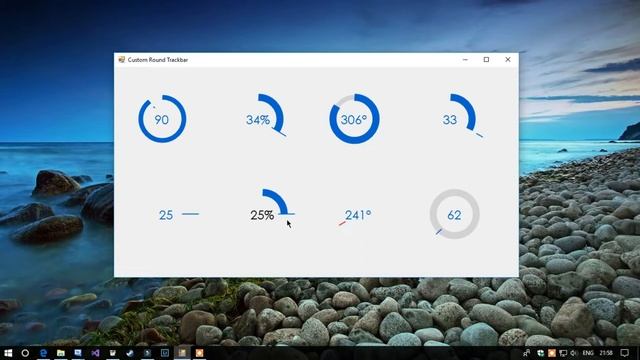Screen dimensions: 640x360
Task: Minimize the Custom Round Trackbar window
Action: coord(465,60)
